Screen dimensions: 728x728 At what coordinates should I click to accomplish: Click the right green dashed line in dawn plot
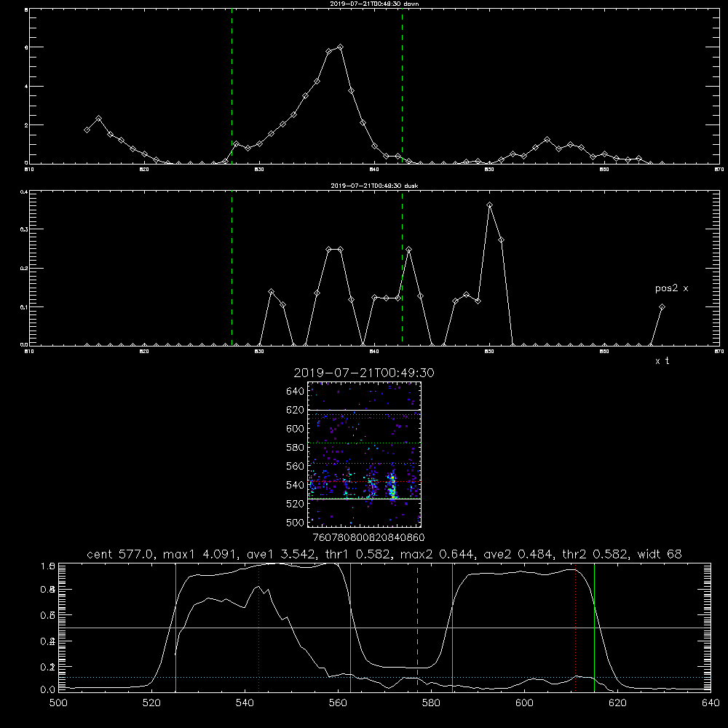point(402,87)
